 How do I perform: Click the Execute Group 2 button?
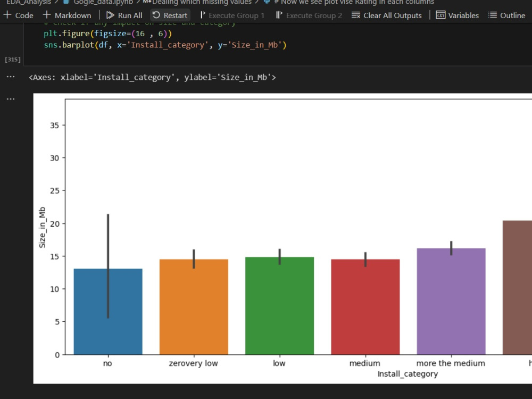pyautogui.click(x=309, y=15)
